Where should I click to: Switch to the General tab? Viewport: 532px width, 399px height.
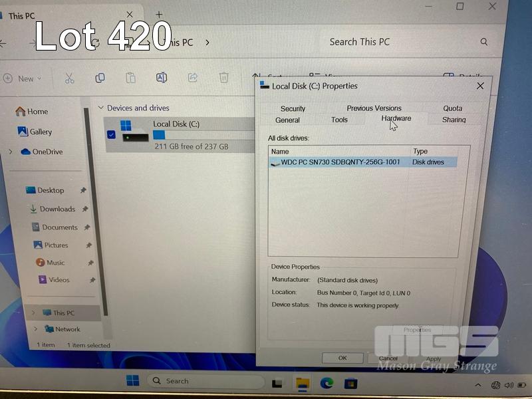(x=287, y=120)
